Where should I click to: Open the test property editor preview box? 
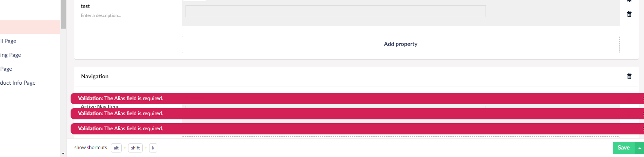click(x=335, y=11)
